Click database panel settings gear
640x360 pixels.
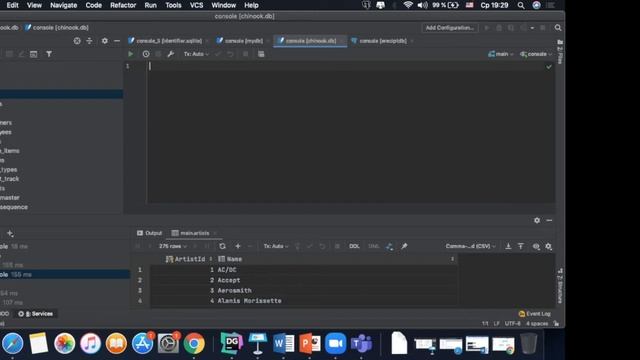click(104, 41)
